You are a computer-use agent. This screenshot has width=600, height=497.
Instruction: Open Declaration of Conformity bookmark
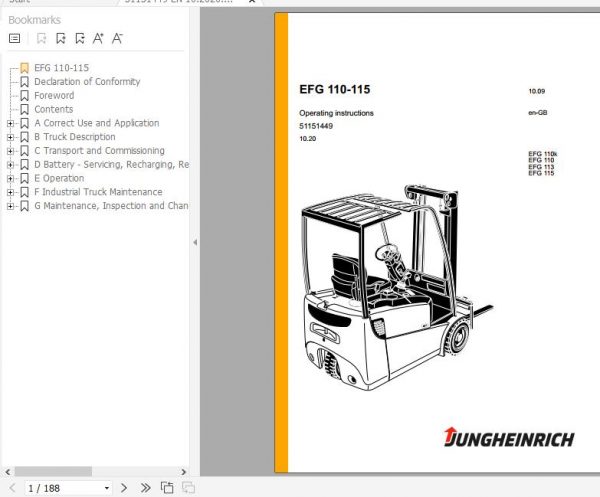(87, 81)
